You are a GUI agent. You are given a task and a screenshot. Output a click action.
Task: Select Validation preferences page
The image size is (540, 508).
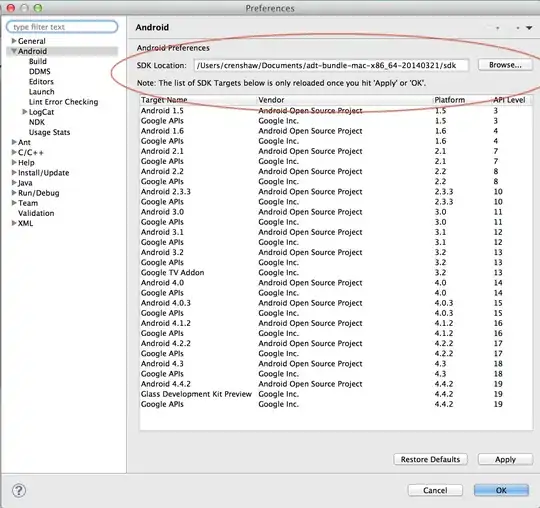tap(36, 213)
